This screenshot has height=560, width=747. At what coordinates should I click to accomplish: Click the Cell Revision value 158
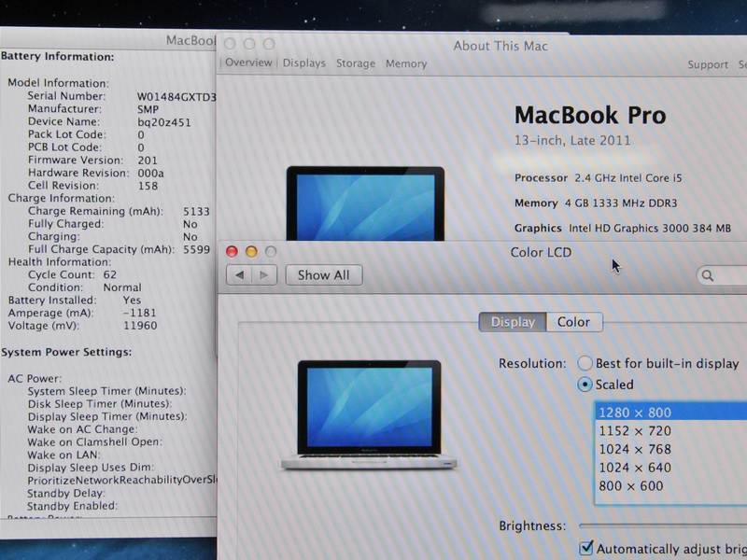click(x=148, y=186)
